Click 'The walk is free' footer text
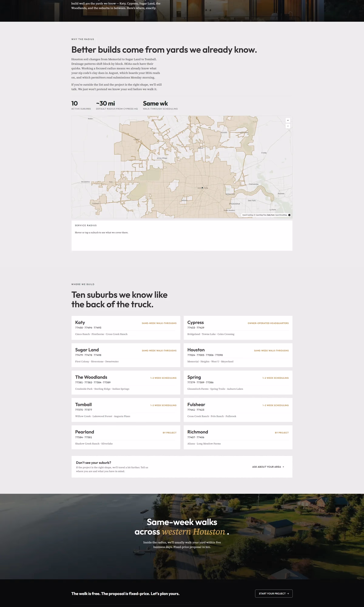The image size is (364, 607). [x=125, y=594]
